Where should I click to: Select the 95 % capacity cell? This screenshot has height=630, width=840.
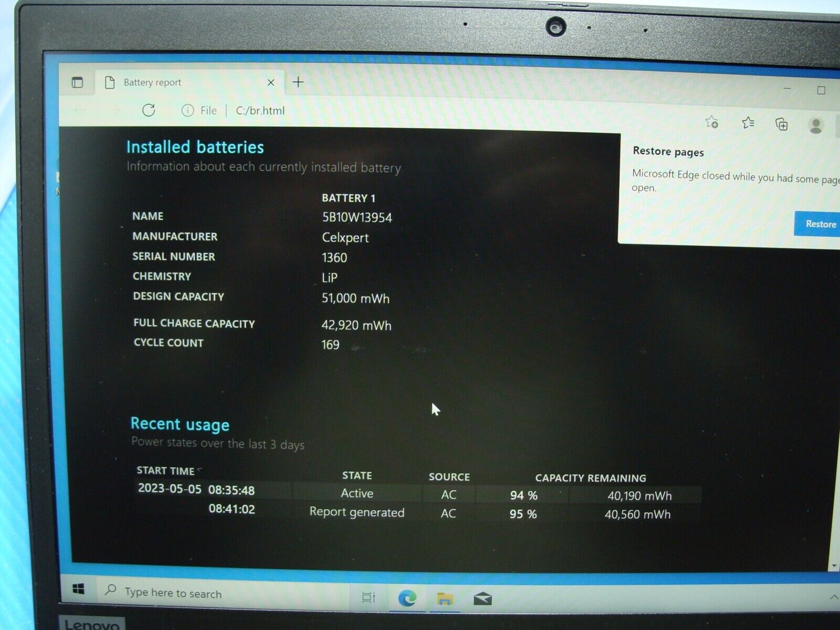tap(523, 514)
